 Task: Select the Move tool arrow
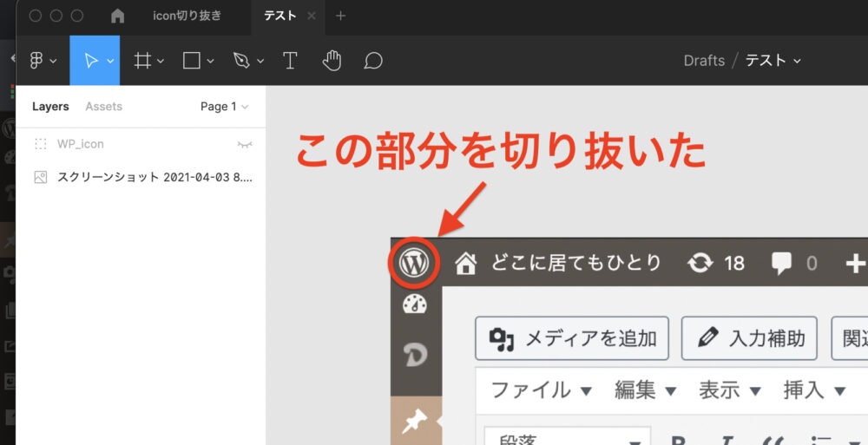click(91, 61)
